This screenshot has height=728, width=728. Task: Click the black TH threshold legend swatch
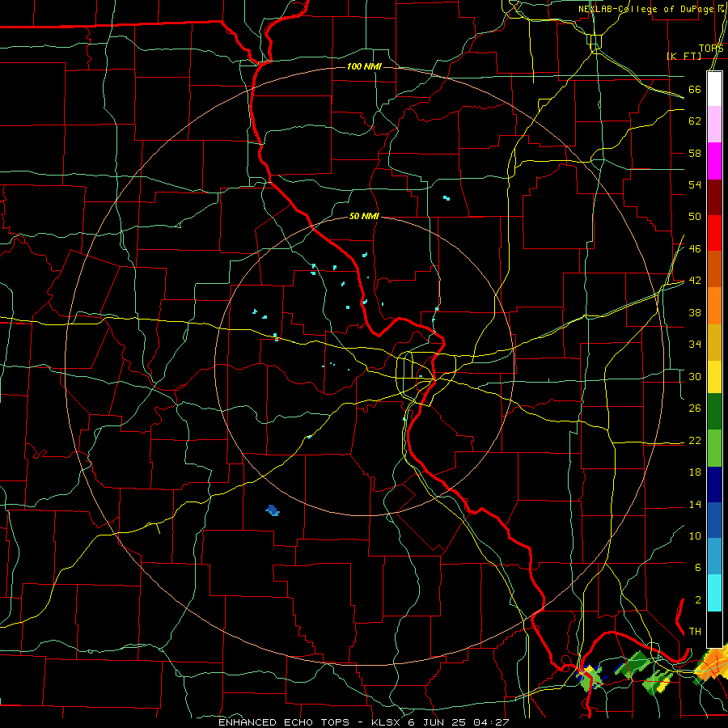[x=714, y=629]
